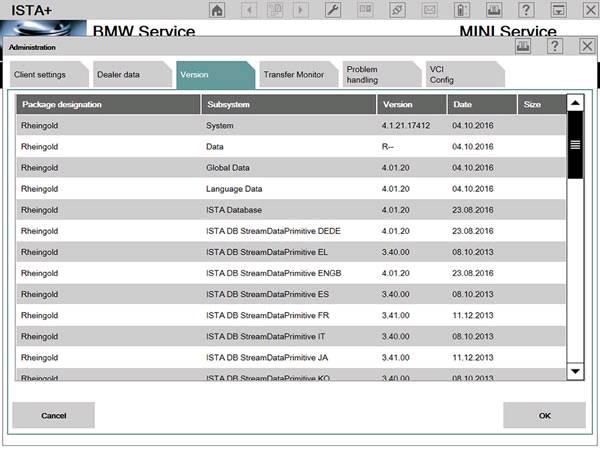600x450 pixels.
Task: Select ISTA DB StreamDataPrimitive ENGB row
Action: click(291, 273)
